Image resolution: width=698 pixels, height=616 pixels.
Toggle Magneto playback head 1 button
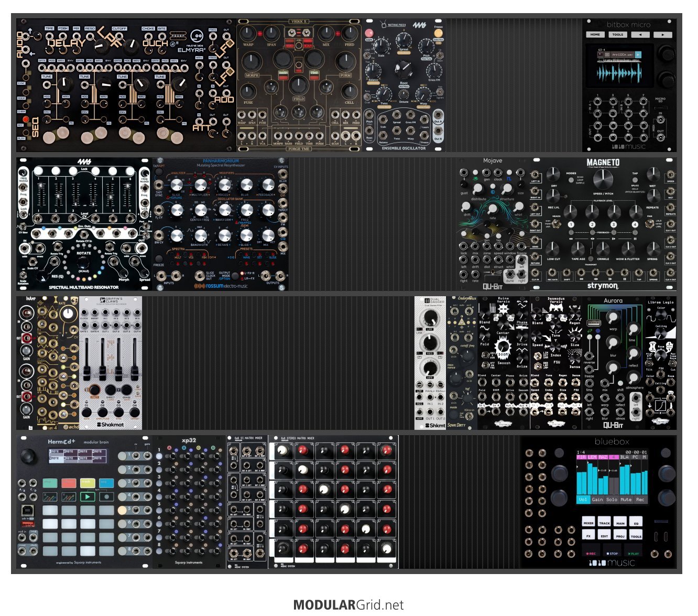(x=571, y=224)
